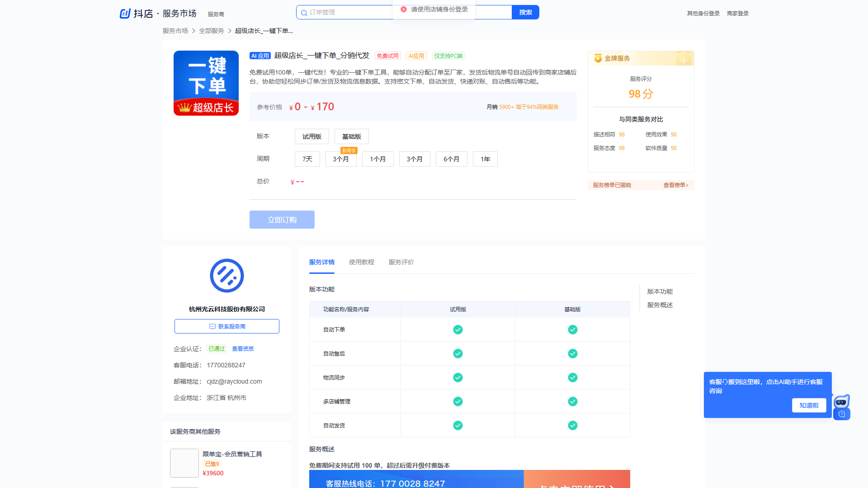868x488 pixels.
Task: Switch to the 使用教程 tab
Action: [x=362, y=262]
